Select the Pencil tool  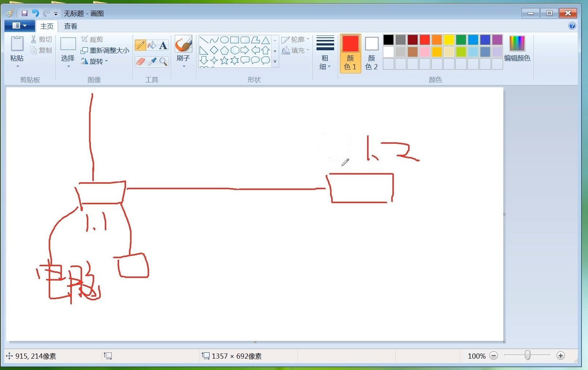pyautogui.click(x=140, y=45)
